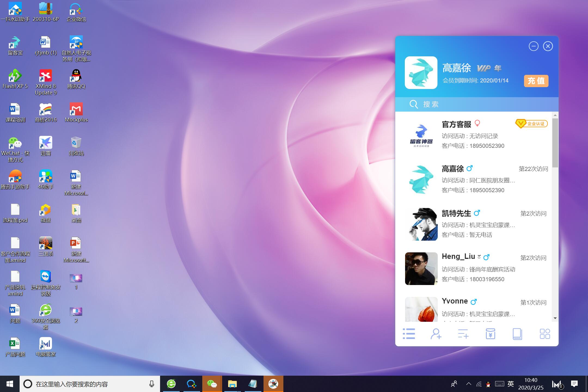Click phone number 18003196550
This screenshot has width=588, height=392.
(487, 279)
